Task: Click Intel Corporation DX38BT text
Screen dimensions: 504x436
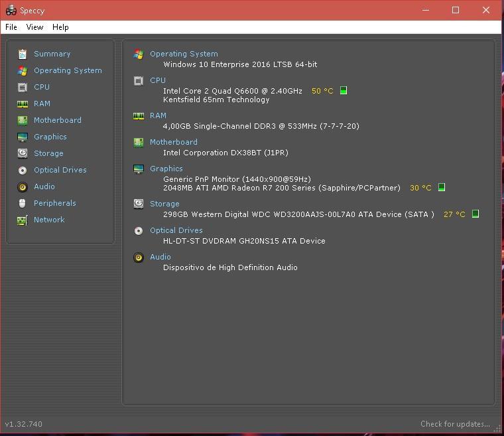Action: click(225, 153)
